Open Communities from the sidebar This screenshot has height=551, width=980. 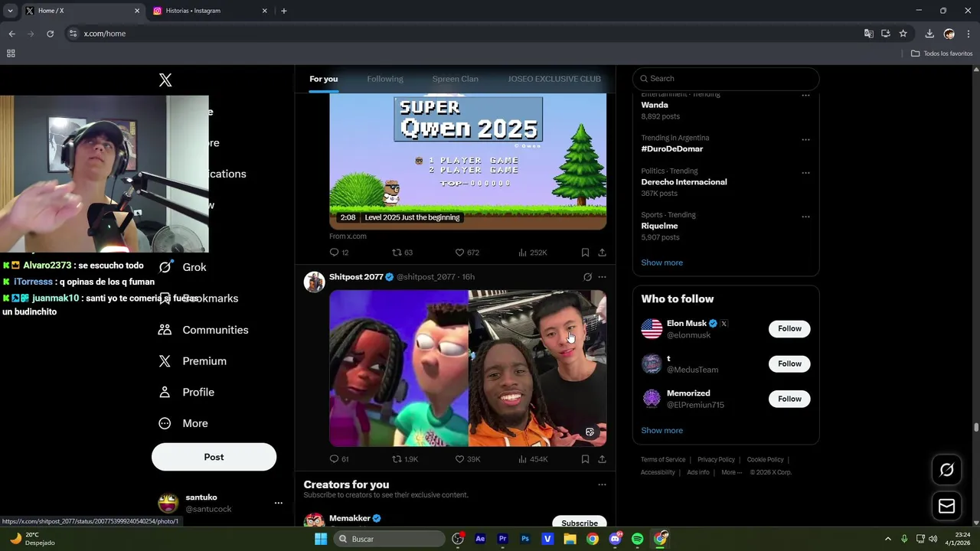[203, 330]
